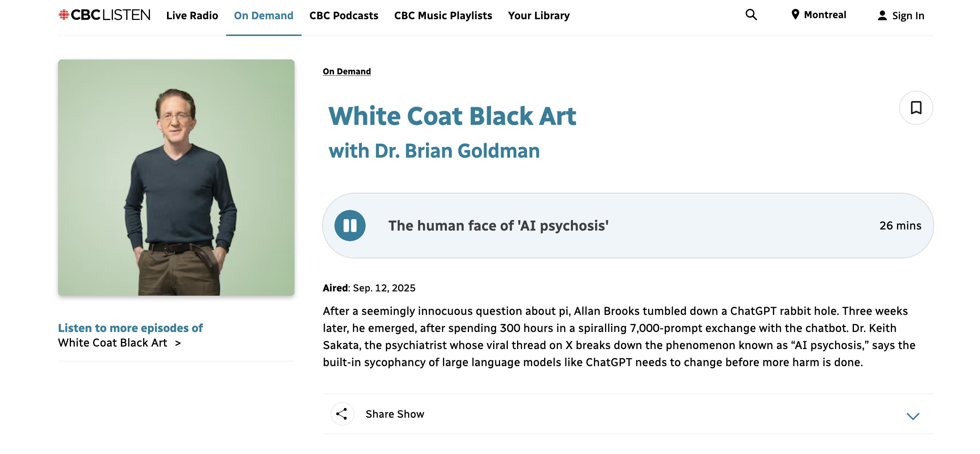Open search with magnifying glass icon
Screen dimensions: 980x454
click(751, 15)
